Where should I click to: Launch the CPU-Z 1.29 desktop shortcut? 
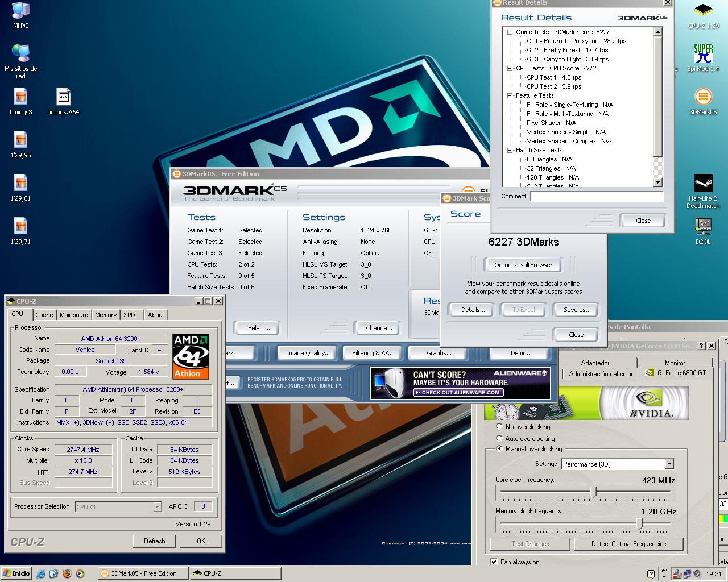tap(703, 16)
